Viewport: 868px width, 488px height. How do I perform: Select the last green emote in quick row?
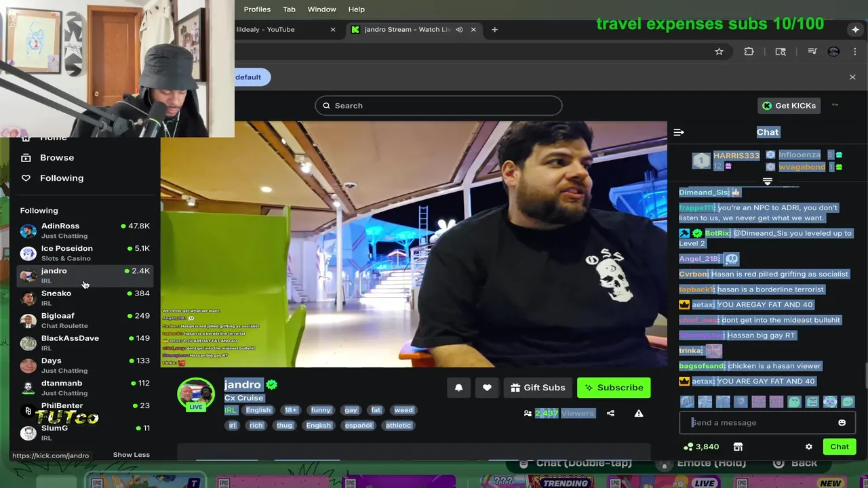(848, 402)
